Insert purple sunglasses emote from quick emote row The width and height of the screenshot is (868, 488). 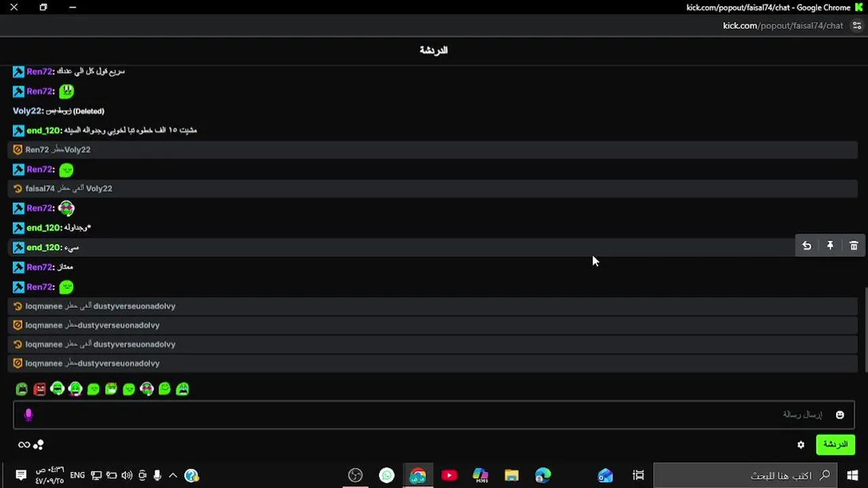(146, 389)
